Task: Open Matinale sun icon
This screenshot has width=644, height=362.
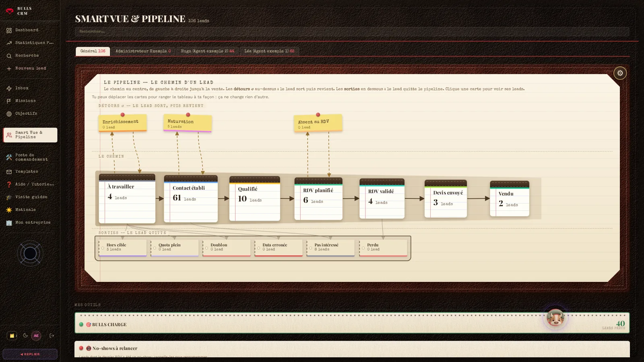Action: tap(9, 210)
